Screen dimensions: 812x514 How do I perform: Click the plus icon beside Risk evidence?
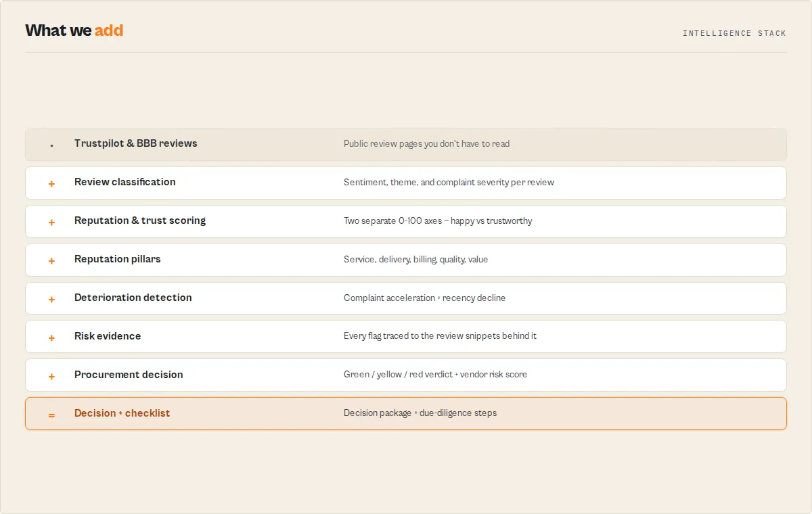tap(51, 337)
